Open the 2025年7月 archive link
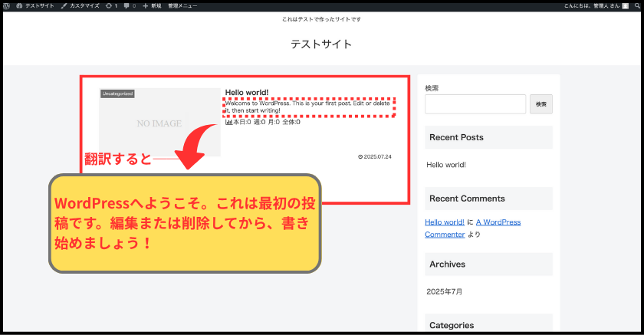The width and height of the screenshot is (644, 335). point(445,291)
